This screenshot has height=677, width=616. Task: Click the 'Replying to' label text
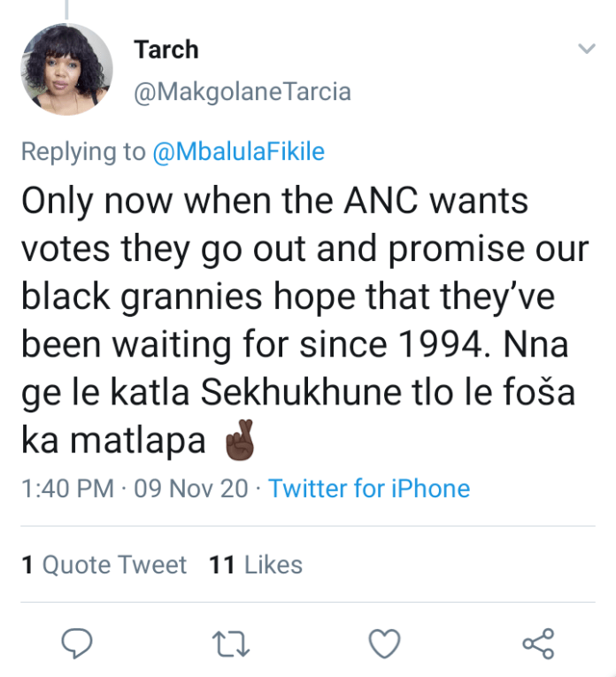point(83,152)
